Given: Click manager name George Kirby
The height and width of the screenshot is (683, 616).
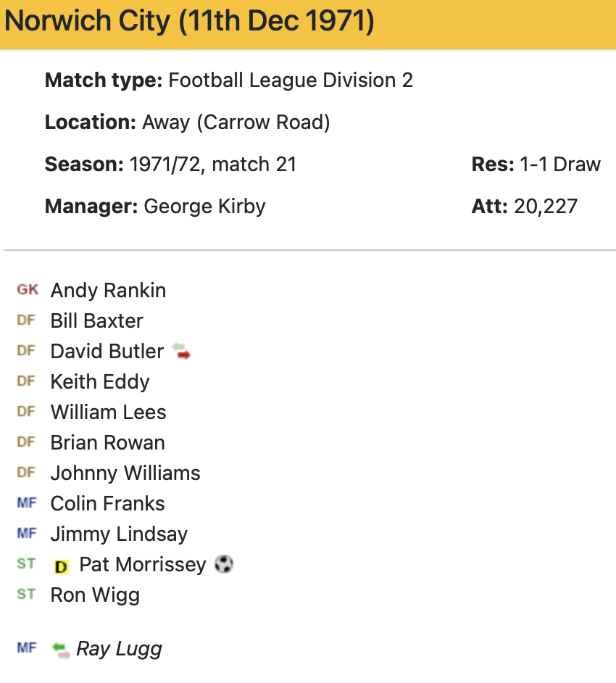Looking at the screenshot, I should pyautogui.click(x=204, y=207).
